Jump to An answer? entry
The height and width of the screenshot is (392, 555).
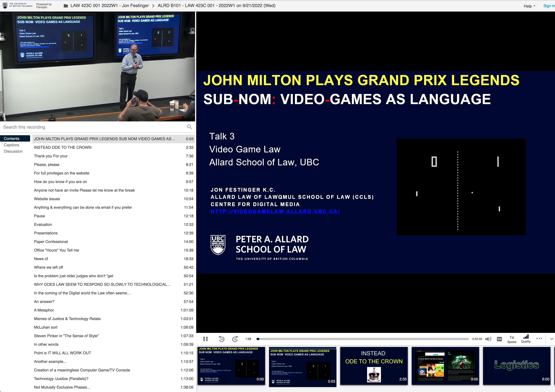point(114,301)
